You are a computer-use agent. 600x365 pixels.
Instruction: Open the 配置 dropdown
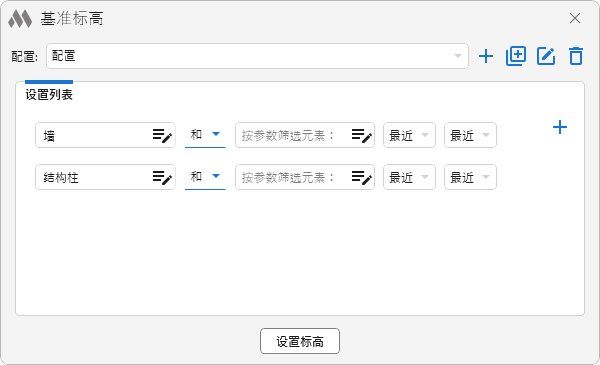coord(257,56)
